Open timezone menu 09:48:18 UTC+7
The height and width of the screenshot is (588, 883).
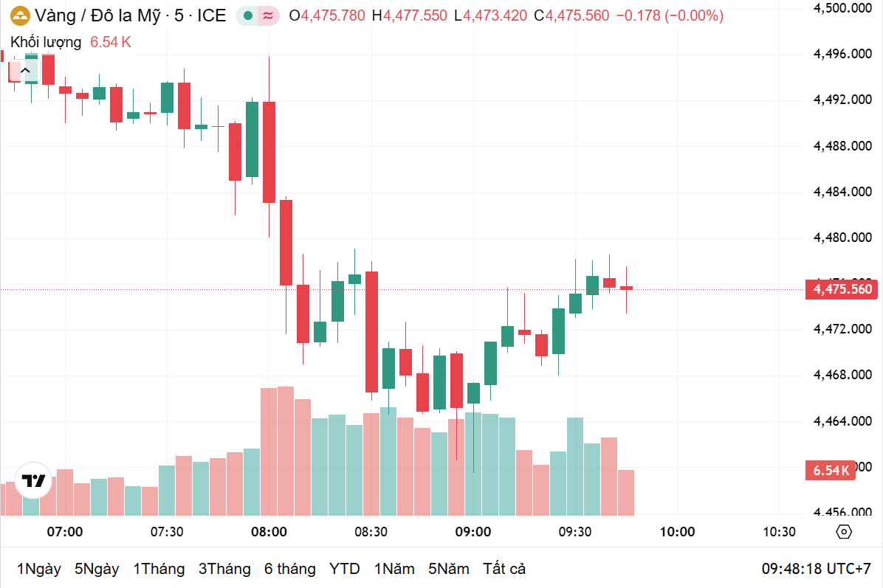pyautogui.click(x=816, y=569)
